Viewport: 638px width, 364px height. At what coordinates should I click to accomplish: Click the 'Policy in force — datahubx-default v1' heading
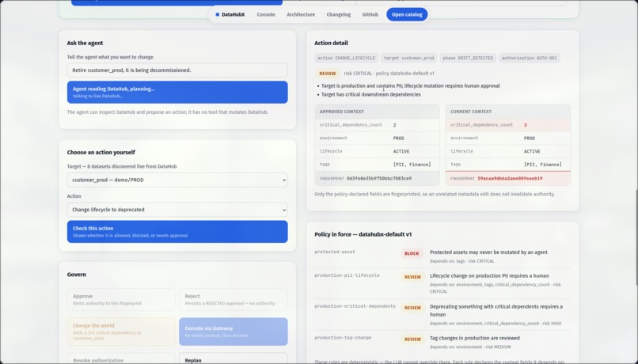[363, 234]
